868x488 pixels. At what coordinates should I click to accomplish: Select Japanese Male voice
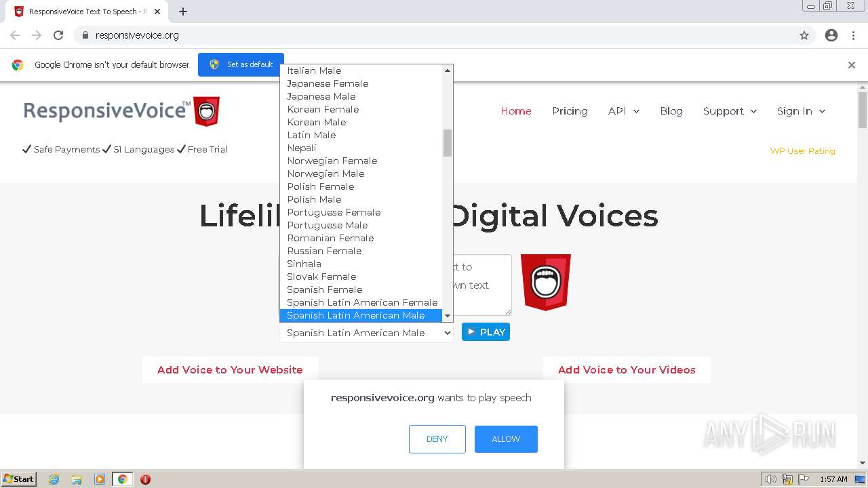tap(361, 96)
